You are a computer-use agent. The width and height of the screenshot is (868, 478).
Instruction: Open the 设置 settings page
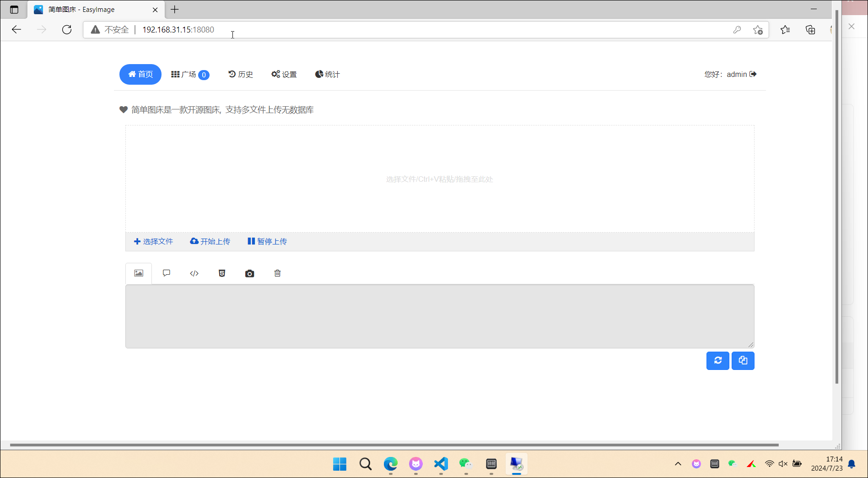284,74
